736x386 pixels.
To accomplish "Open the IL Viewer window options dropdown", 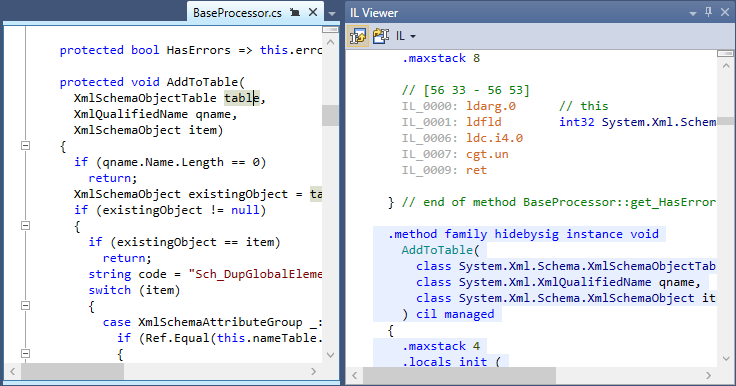I will pos(693,14).
